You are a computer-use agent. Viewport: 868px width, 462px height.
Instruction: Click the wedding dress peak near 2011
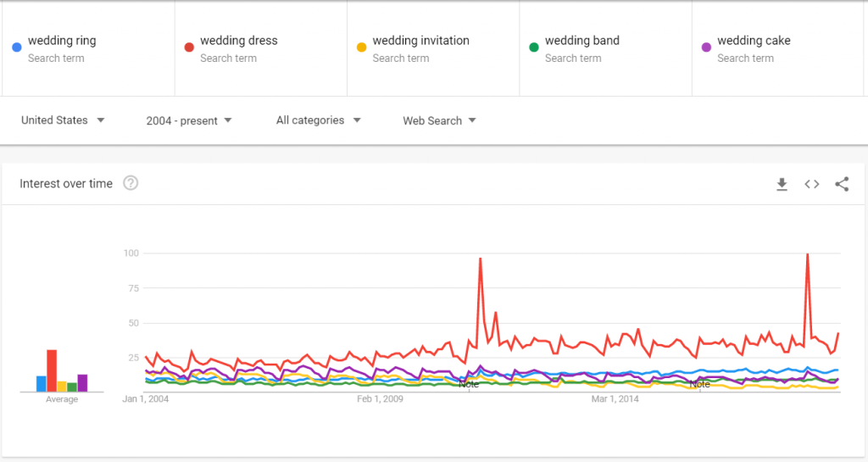pyautogui.click(x=481, y=259)
